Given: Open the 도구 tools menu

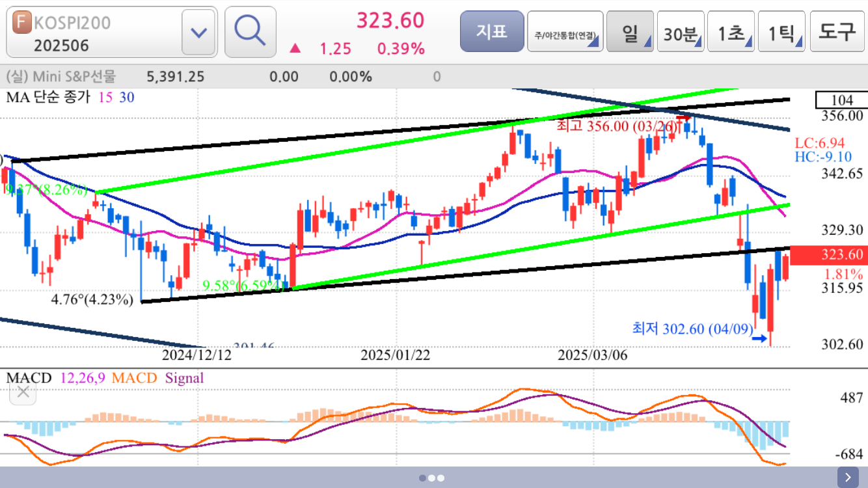Looking at the screenshot, I should click(x=837, y=32).
